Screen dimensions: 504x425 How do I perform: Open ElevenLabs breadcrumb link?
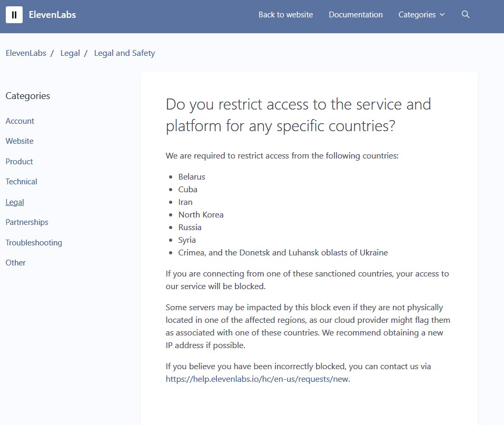point(26,53)
